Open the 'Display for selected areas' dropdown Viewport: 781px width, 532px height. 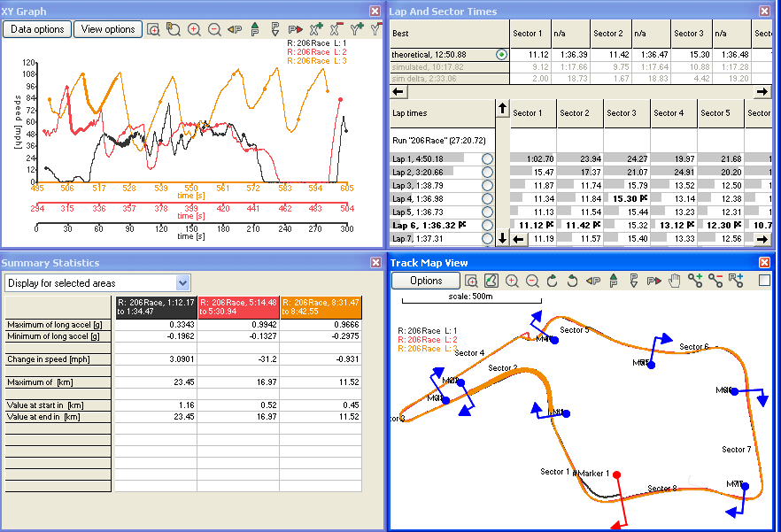(182, 282)
